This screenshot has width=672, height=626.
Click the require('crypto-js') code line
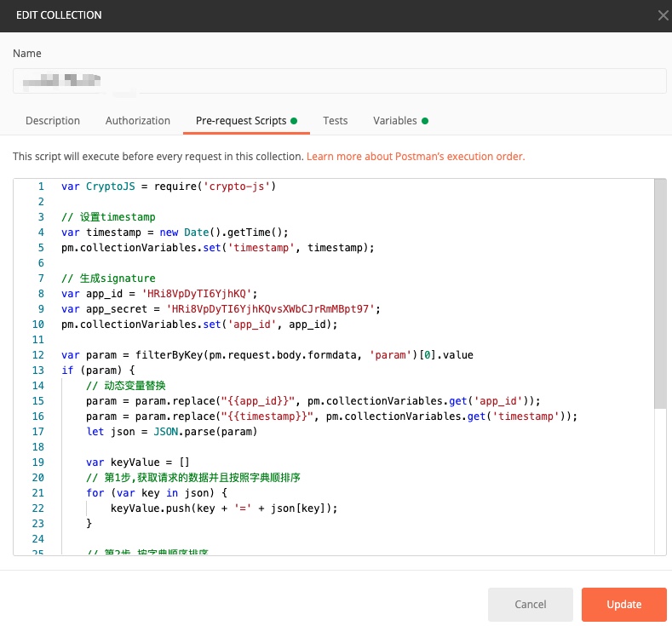click(169, 187)
